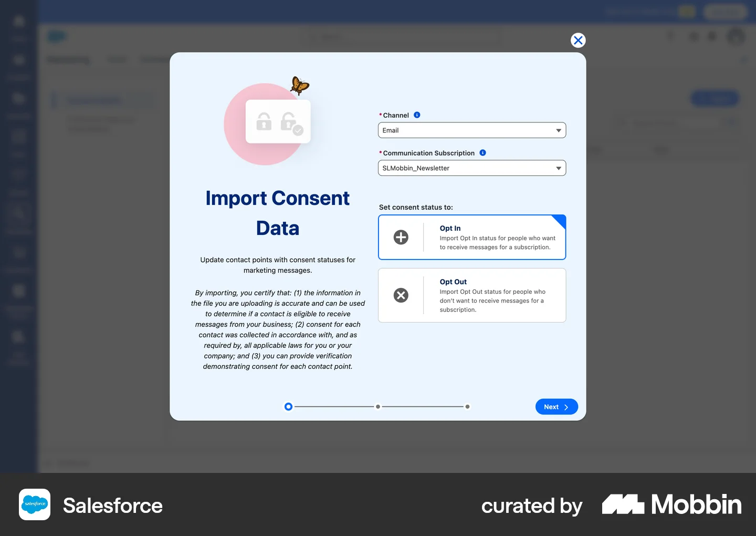
Task: Click the X icon on Opt Out card
Action: tap(401, 295)
